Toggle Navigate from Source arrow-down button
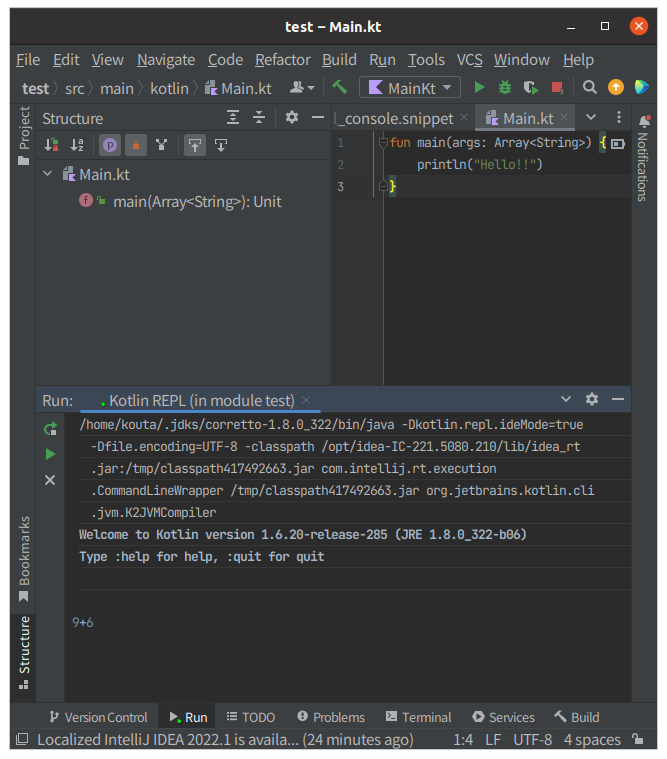This screenshot has height=759, width=667. click(221, 145)
